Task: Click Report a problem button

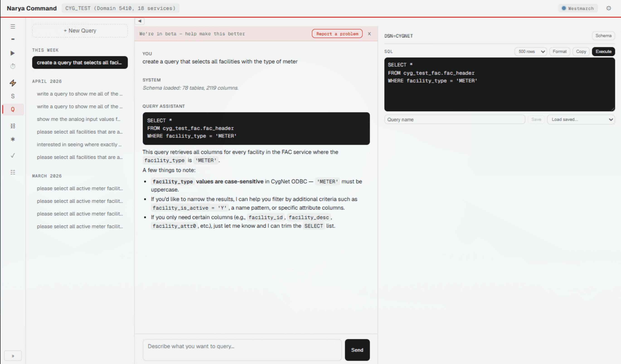Action: click(x=337, y=34)
